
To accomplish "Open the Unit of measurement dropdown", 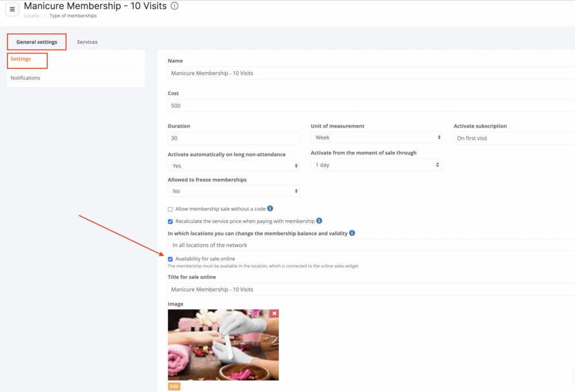I will 376,137.
